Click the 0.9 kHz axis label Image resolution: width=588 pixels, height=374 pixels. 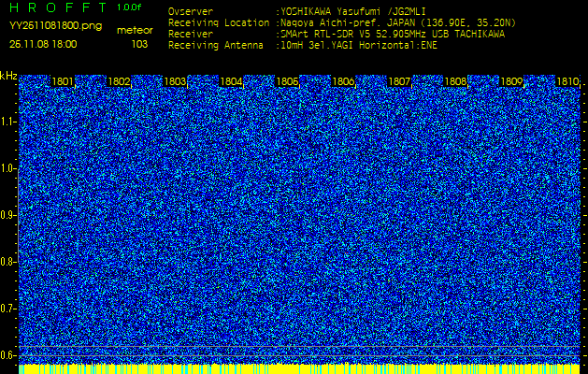point(7,215)
